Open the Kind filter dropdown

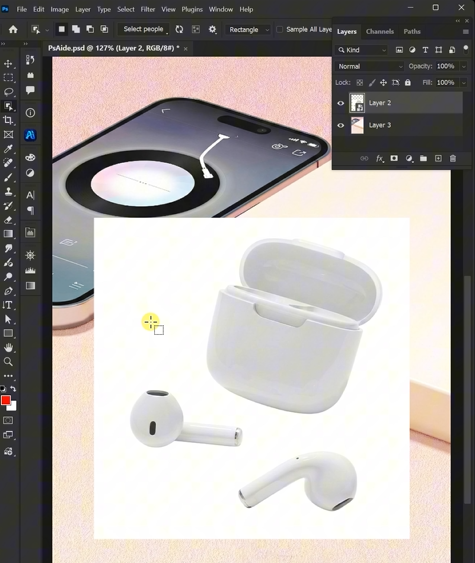(362, 50)
